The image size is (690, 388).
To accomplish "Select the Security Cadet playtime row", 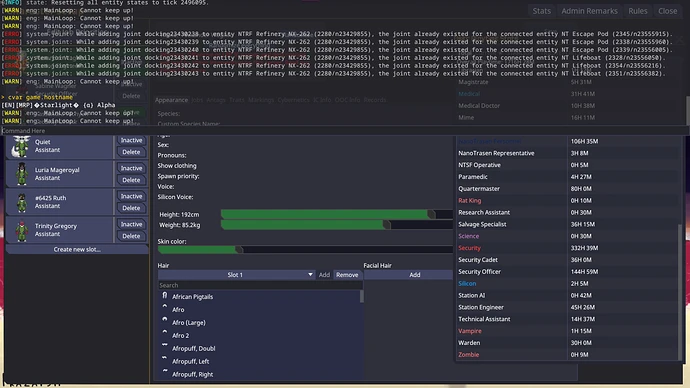I will pyautogui.click(x=568, y=260).
